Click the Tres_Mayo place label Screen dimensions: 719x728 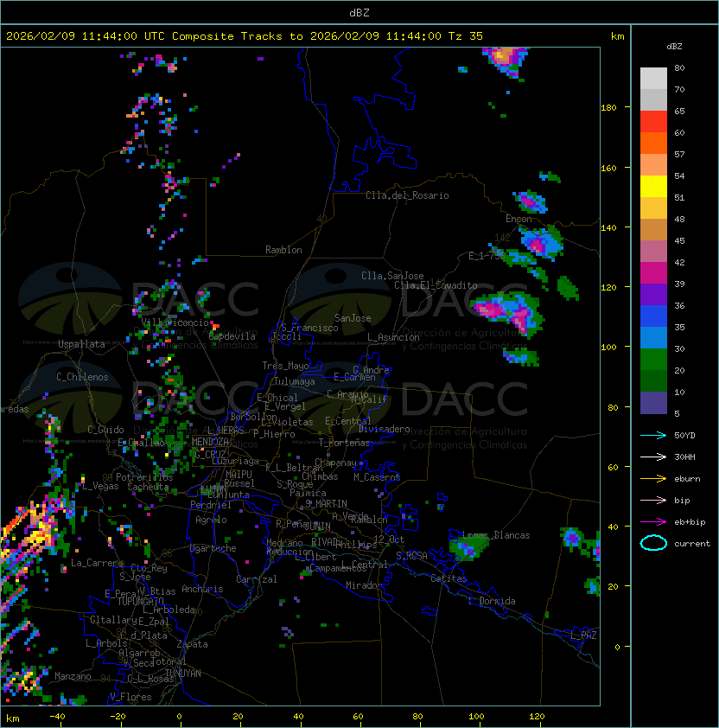[x=285, y=366]
